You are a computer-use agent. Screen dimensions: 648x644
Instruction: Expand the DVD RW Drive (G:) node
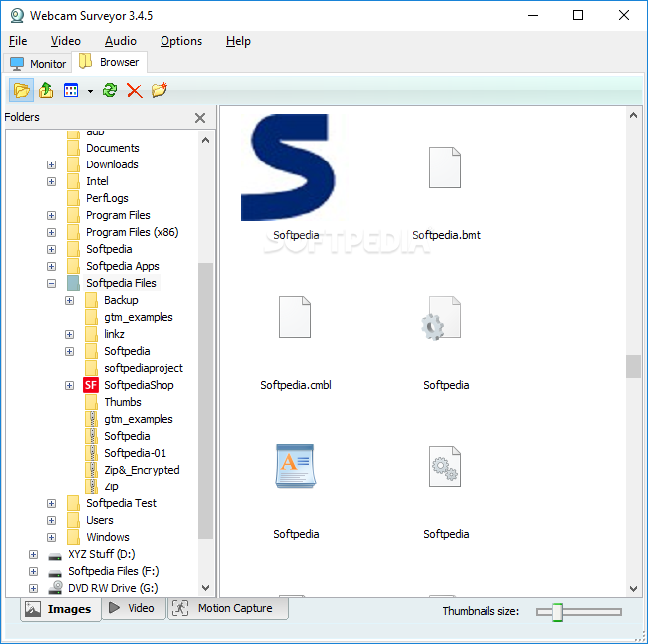34,588
